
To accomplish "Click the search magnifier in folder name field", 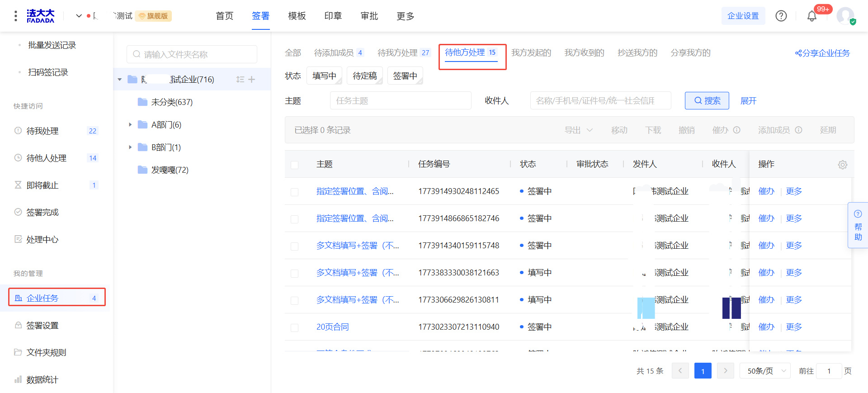I will (x=137, y=54).
